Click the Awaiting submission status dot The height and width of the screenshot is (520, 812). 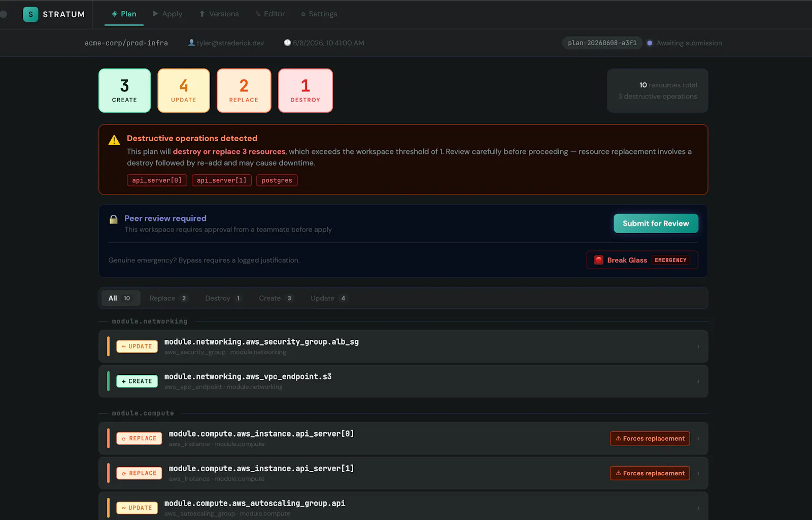pyautogui.click(x=650, y=43)
